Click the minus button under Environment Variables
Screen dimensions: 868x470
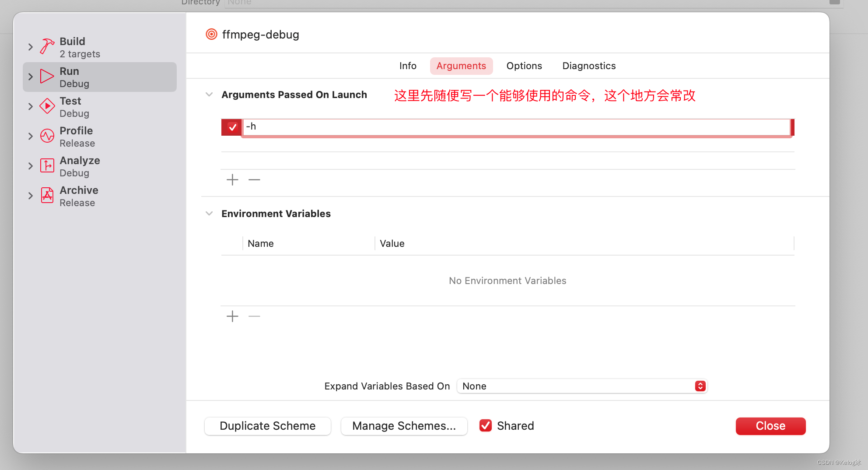coord(254,316)
